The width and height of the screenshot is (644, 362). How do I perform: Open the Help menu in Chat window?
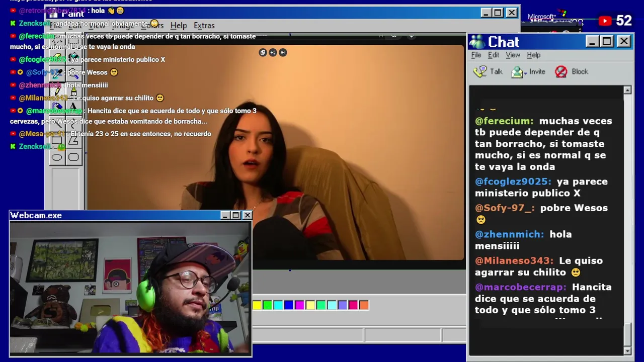click(x=534, y=55)
